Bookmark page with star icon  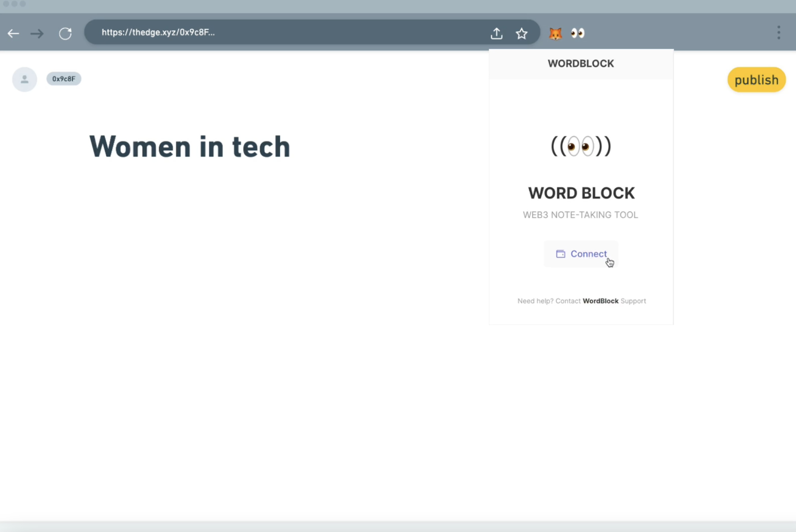[x=521, y=33]
